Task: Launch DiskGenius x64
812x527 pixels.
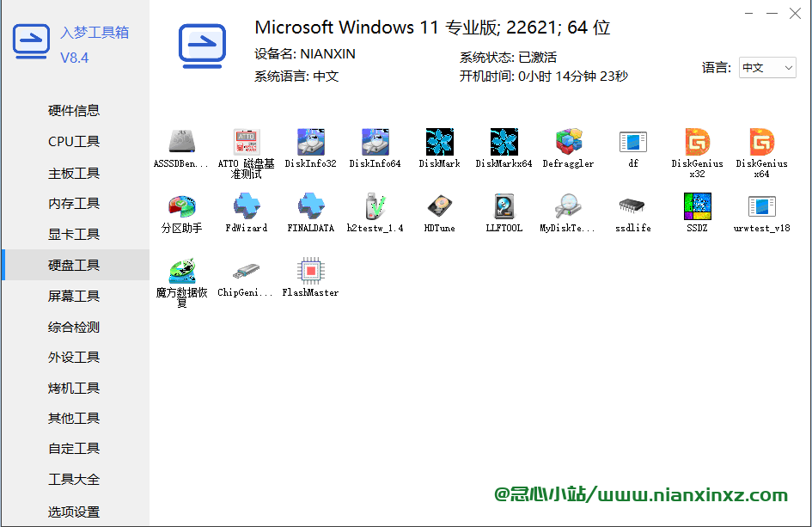Action: click(762, 142)
